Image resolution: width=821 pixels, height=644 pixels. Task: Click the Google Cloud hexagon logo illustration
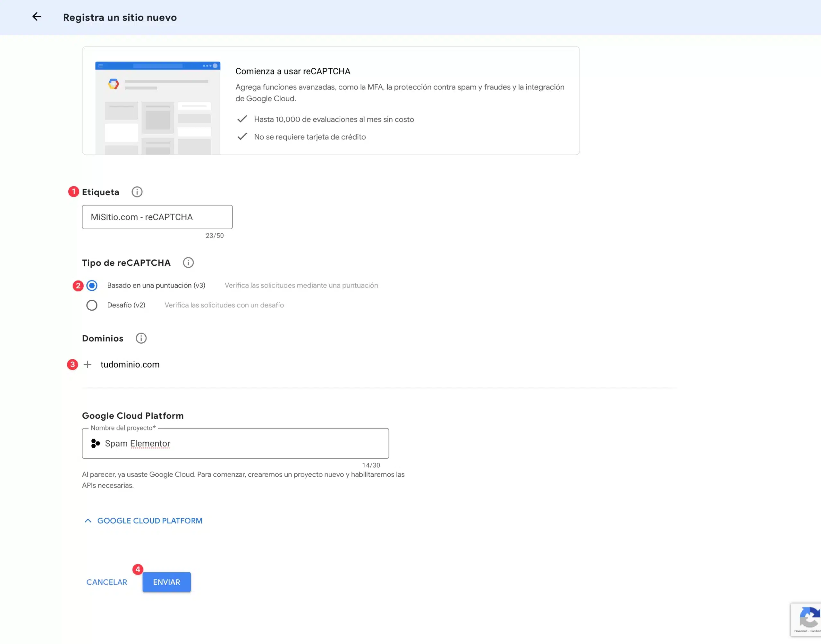114,84
